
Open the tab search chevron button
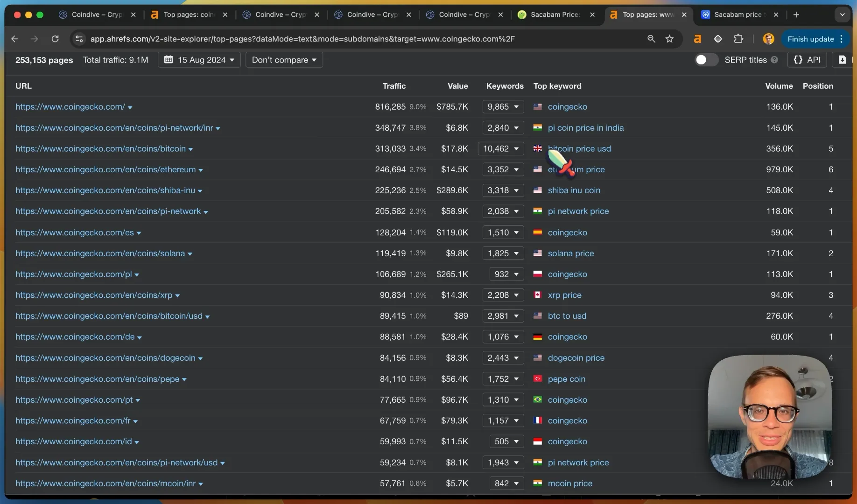point(843,14)
